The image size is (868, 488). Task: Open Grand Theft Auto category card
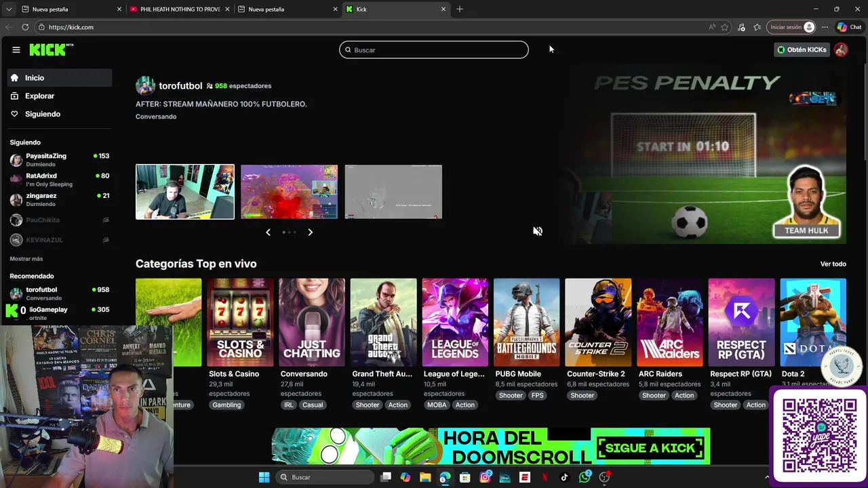383,323
